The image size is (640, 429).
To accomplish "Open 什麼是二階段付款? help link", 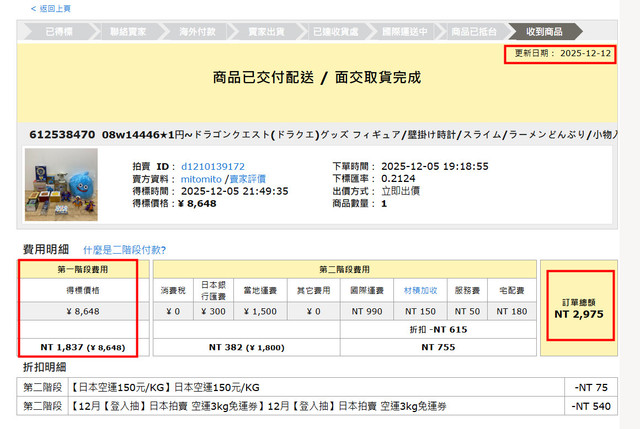I will [x=124, y=250].
